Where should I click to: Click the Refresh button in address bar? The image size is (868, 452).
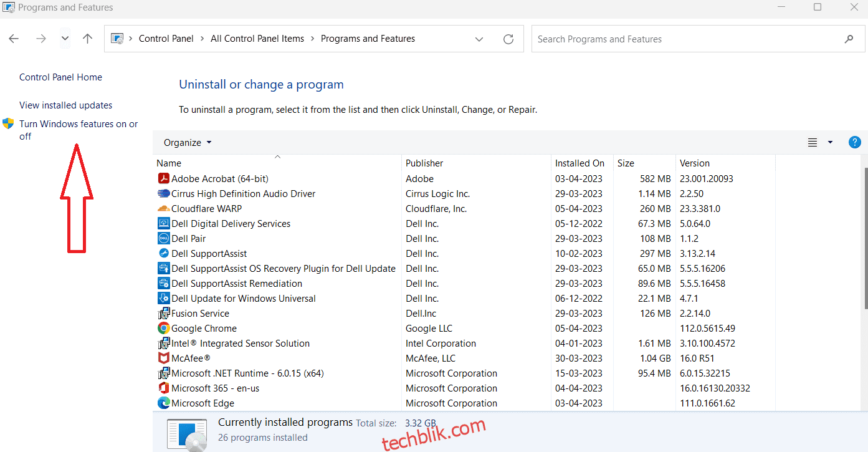[508, 39]
